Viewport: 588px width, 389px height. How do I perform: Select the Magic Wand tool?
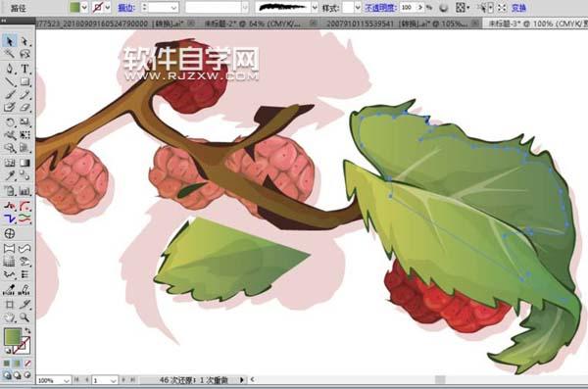point(10,54)
